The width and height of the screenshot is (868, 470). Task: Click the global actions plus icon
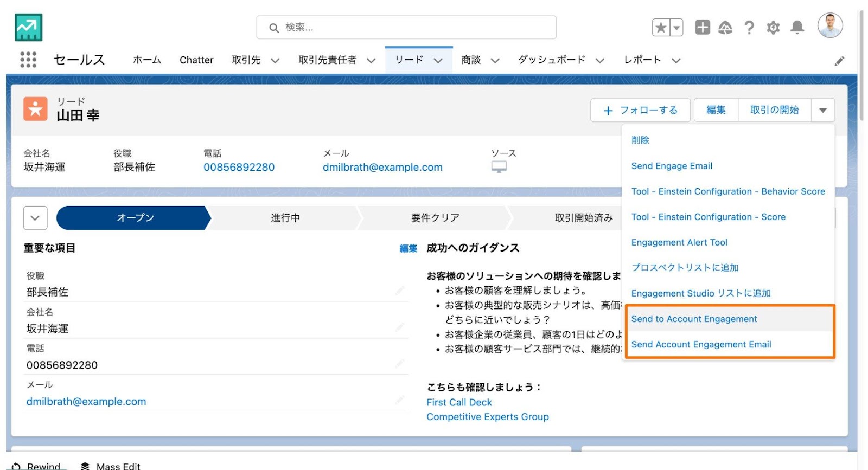tap(703, 27)
